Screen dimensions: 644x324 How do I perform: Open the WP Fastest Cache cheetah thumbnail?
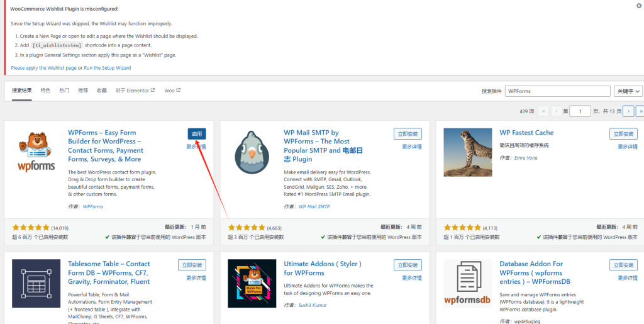467,152
